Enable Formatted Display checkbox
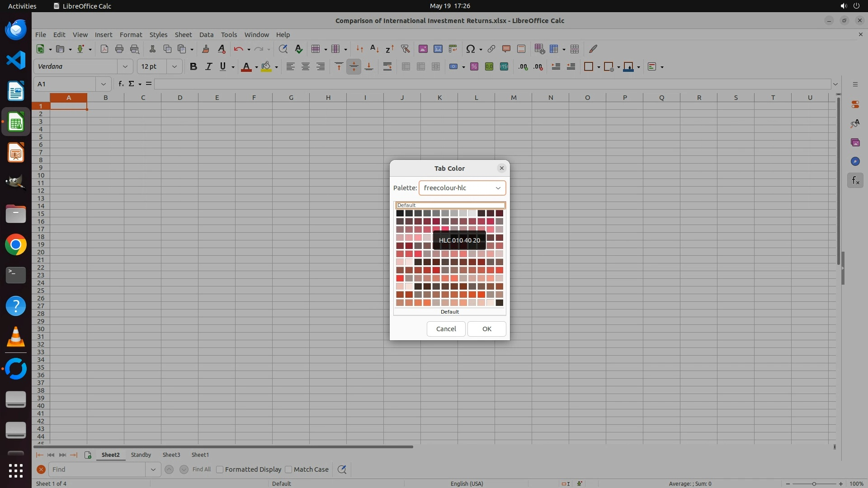The height and width of the screenshot is (488, 868). [x=220, y=469]
